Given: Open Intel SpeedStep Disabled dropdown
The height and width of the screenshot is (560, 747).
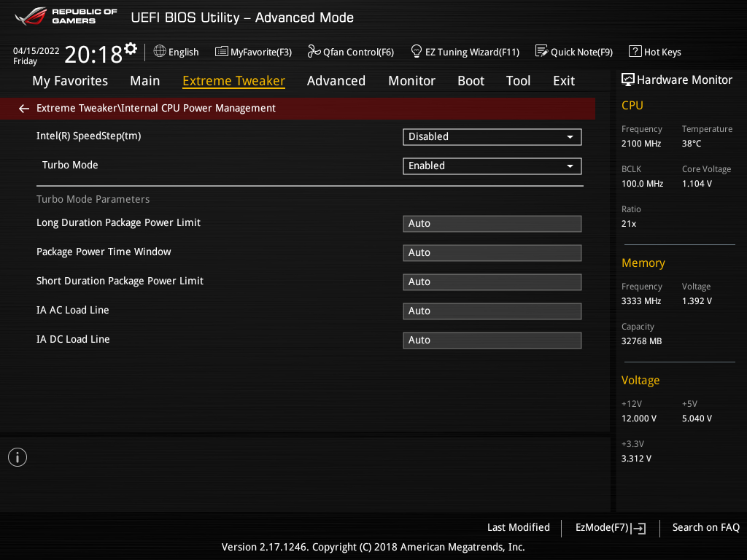Looking at the screenshot, I should click(492, 137).
